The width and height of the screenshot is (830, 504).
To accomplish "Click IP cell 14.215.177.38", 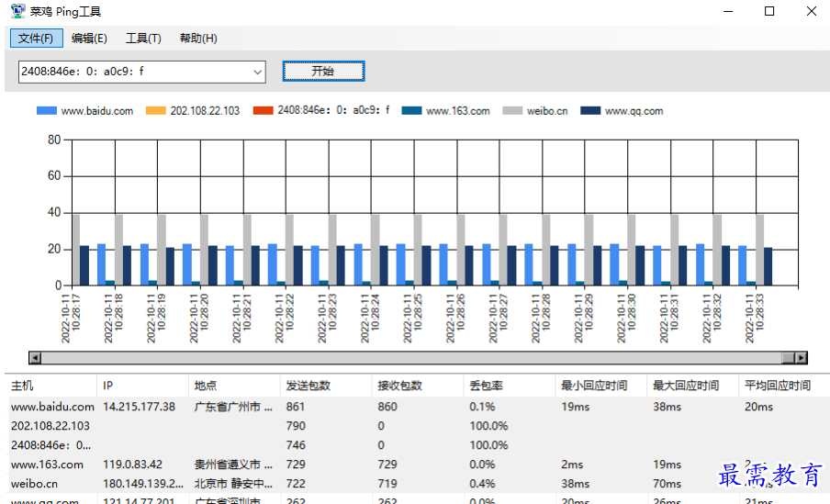I will click(140, 407).
